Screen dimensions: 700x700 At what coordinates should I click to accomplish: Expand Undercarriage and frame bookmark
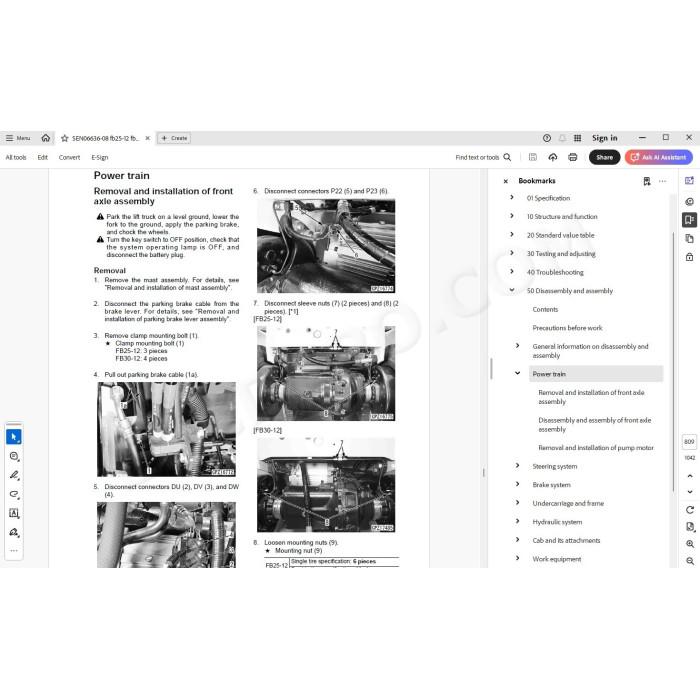(x=517, y=503)
